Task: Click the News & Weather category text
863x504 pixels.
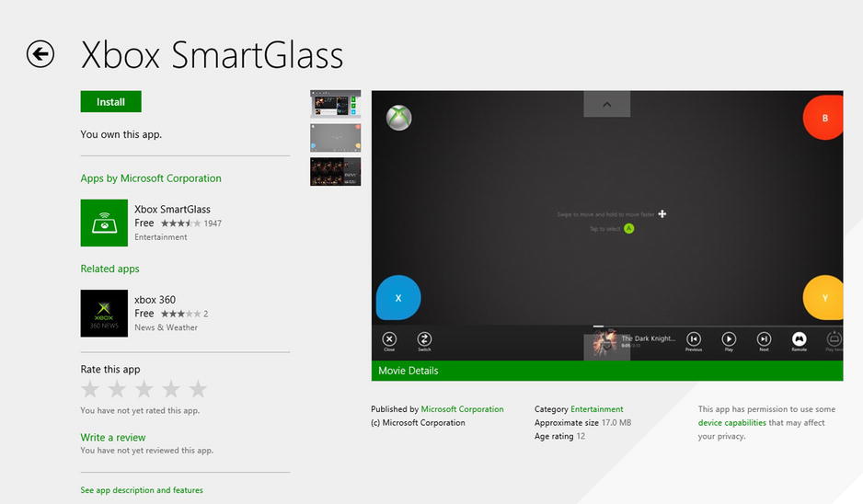Action: (166, 327)
